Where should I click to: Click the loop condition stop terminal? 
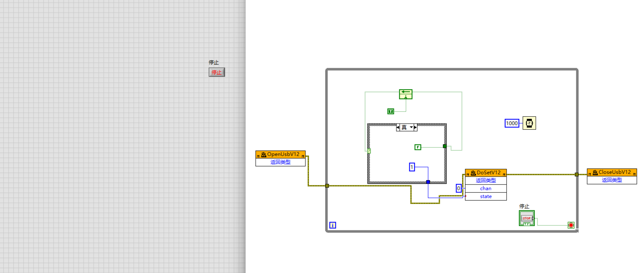pos(571,225)
